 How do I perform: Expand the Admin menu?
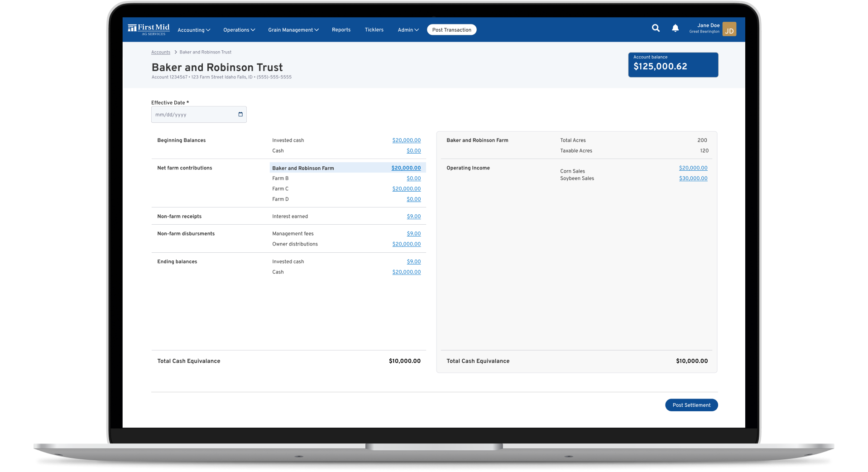(407, 30)
